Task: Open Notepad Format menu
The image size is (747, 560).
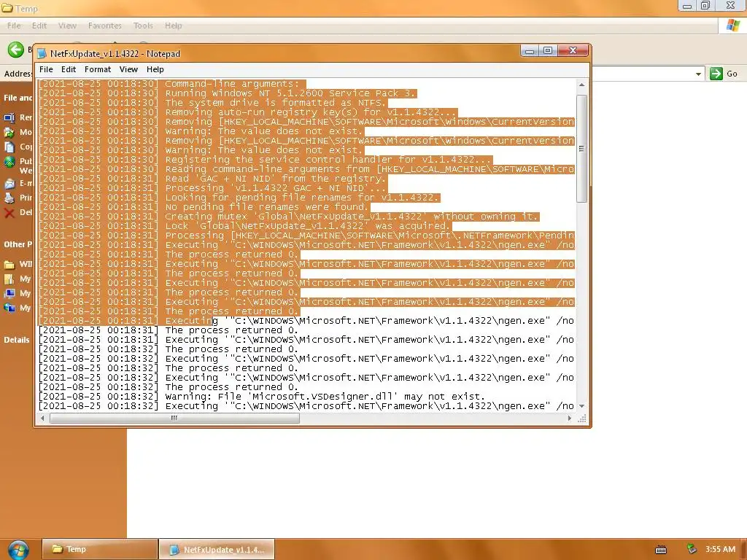Action: [98, 69]
